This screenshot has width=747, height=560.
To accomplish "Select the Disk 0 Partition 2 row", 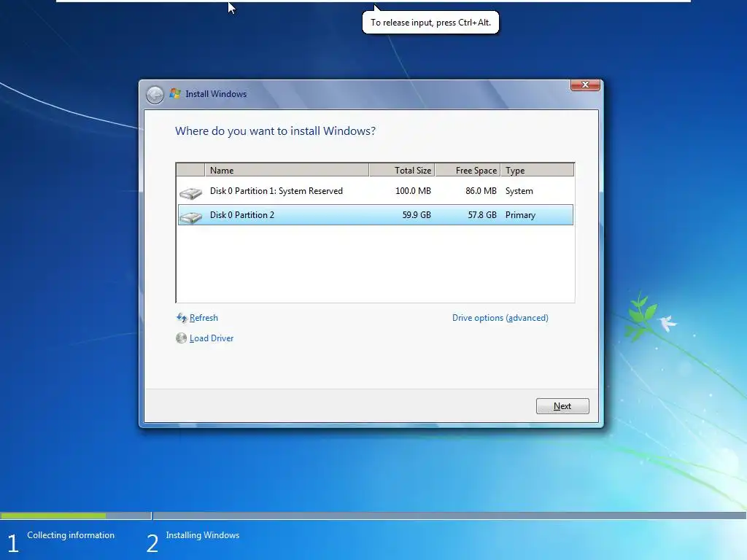I will 376,215.
